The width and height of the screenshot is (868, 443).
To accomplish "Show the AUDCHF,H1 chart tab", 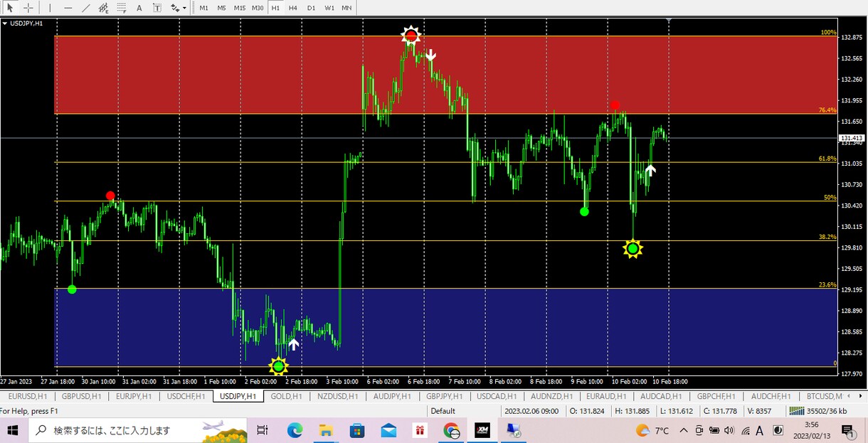I will pos(772,396).
